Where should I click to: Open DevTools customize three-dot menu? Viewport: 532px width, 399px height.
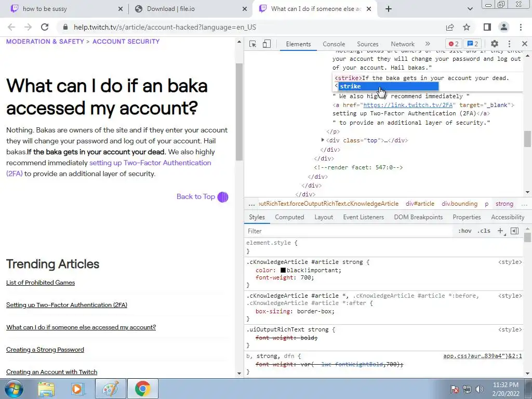(509, 44)
